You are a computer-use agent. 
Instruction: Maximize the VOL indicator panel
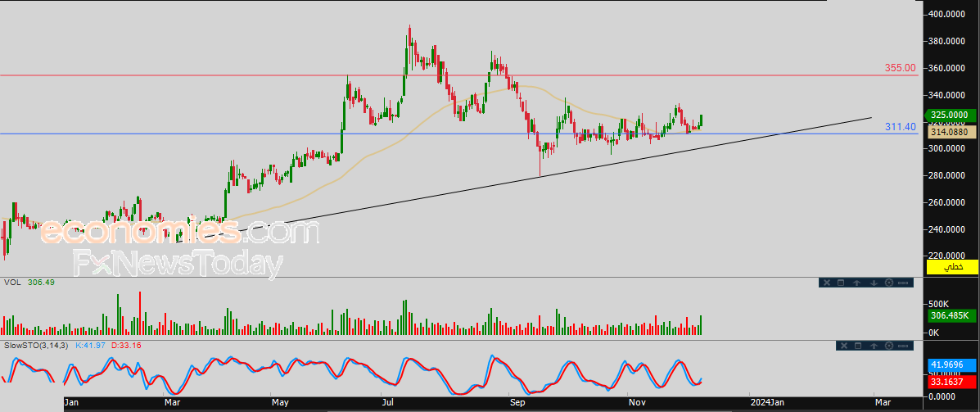(x=842, y=283)
